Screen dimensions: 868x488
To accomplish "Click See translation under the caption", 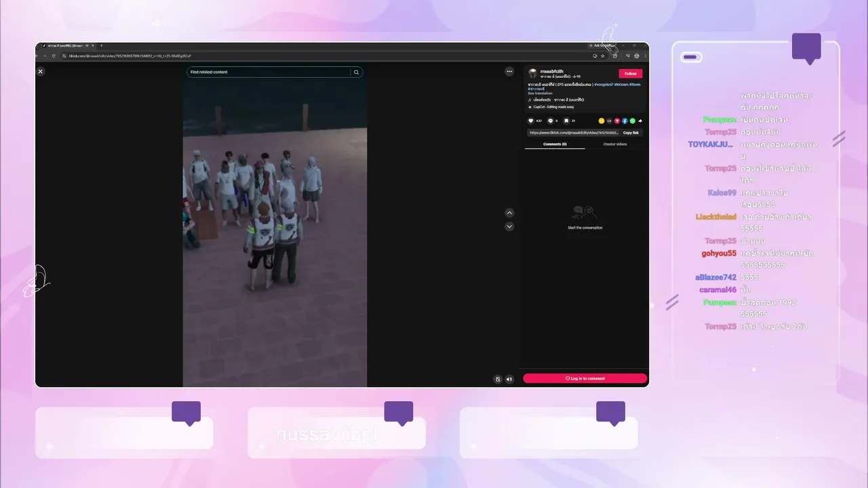I will coord(540,93).
